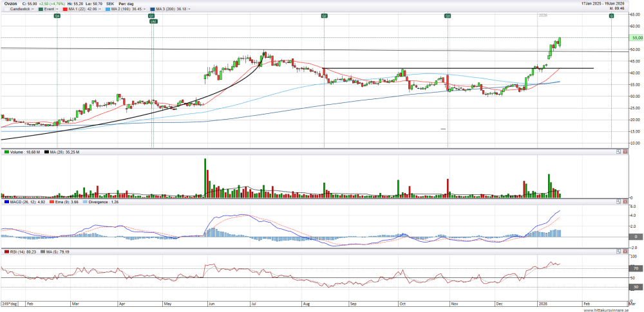
Task: Click the MACD zero-line 0 axis label
Action: 636,237
